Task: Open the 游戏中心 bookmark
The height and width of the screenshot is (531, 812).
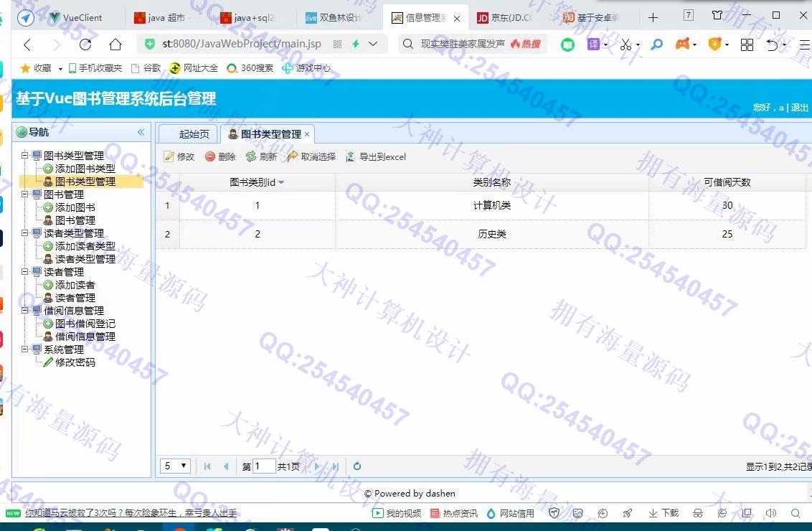Action: 306,68
